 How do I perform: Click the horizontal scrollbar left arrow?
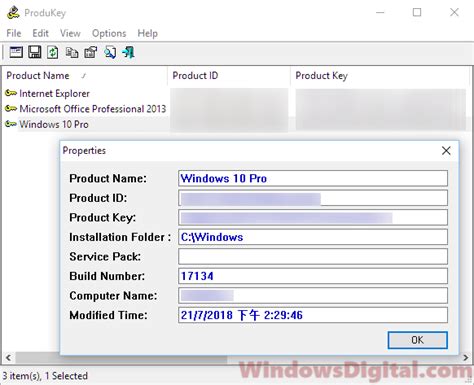pos(8,358)
